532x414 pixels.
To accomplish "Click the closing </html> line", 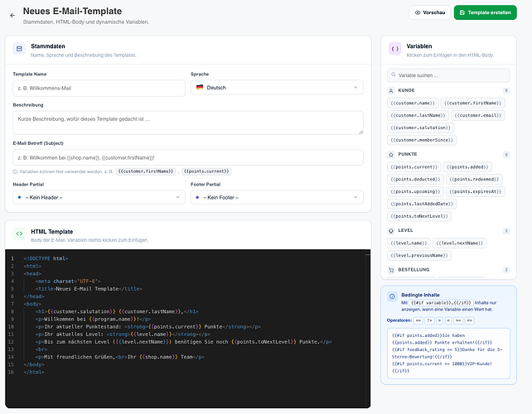I will click(34, 373).
